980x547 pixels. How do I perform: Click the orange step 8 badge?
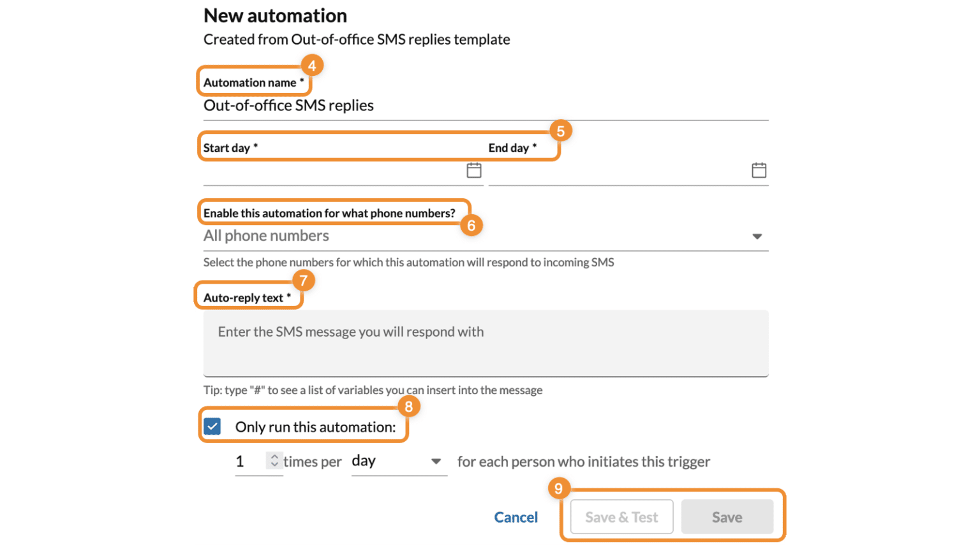[x=409, y=406]
